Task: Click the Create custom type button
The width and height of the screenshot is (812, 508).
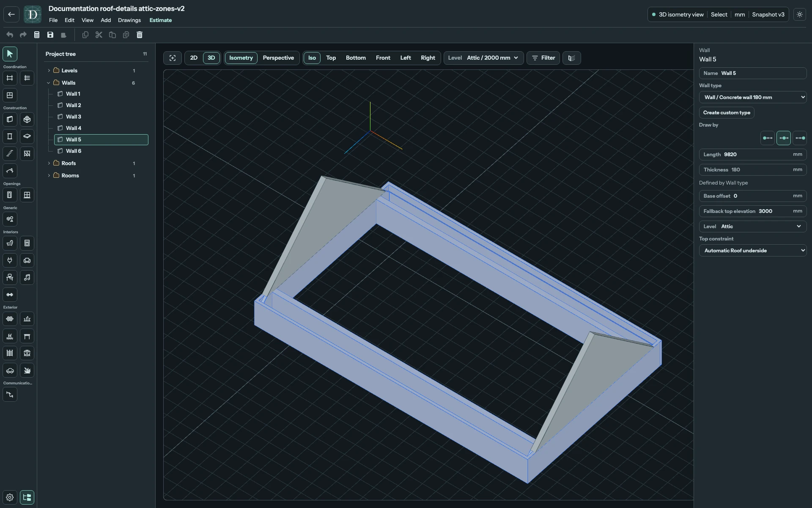Action: (727, 113)
